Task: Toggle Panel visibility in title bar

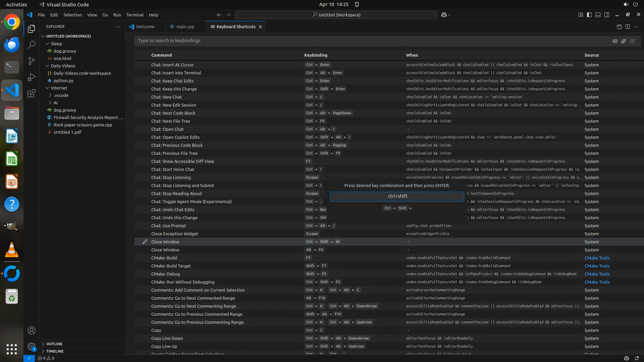Action: [x=598, y=15]
